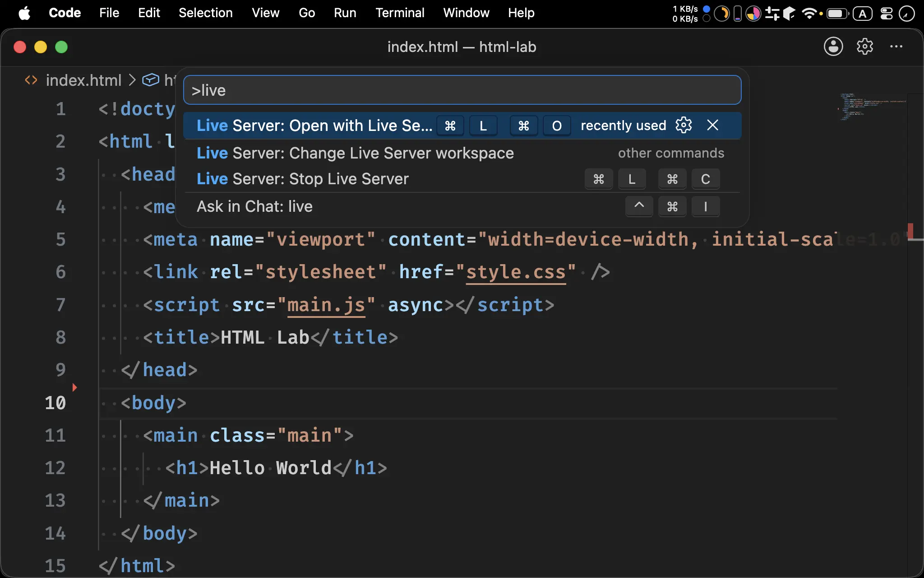Click the "stylesheet" rel value on line 6
The width and height of the screenshot is (924, 578).
(321, 272)
